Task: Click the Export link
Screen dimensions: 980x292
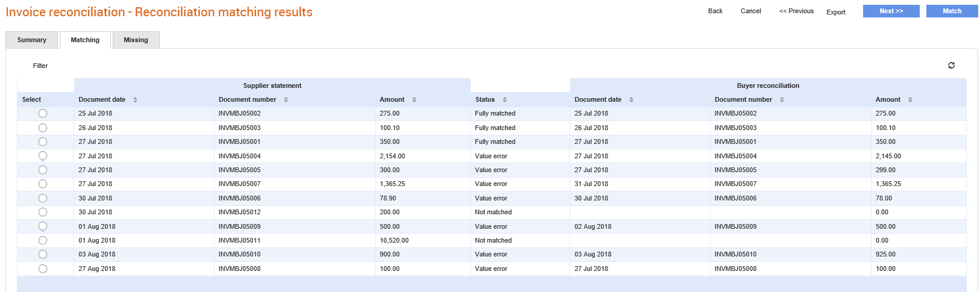Action: coord(836,12)
